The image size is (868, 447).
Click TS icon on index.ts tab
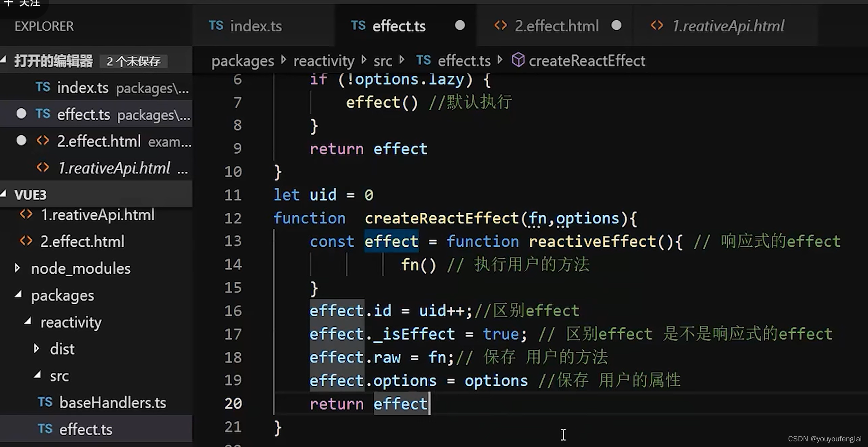pyautogui.click(x=216, y=26)
